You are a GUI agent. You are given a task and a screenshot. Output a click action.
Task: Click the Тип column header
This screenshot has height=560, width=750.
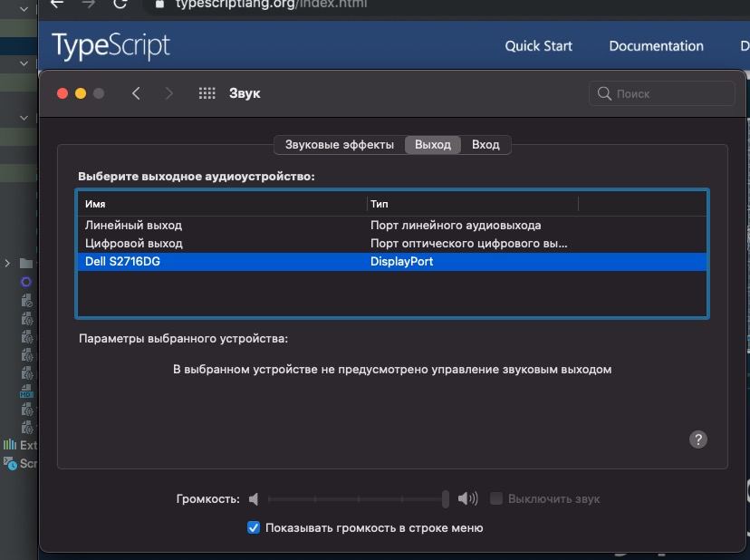click(x=473, y=204)
